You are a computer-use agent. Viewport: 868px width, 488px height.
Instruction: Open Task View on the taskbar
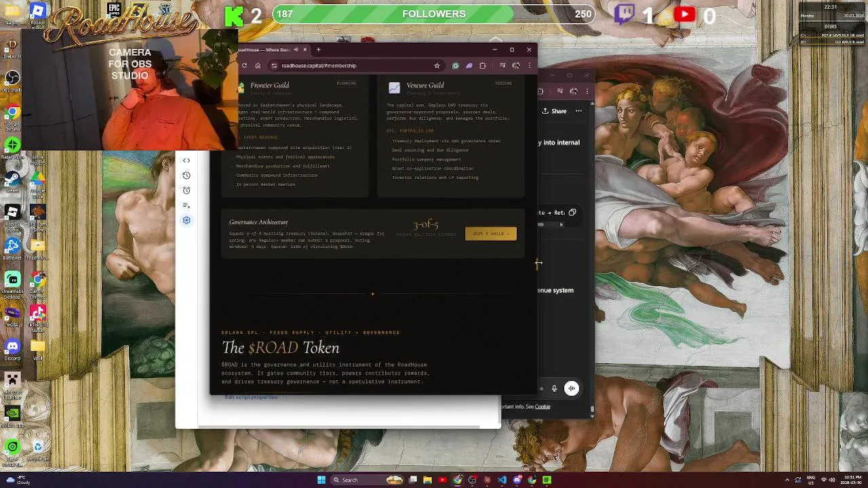[x=413, y=480]
